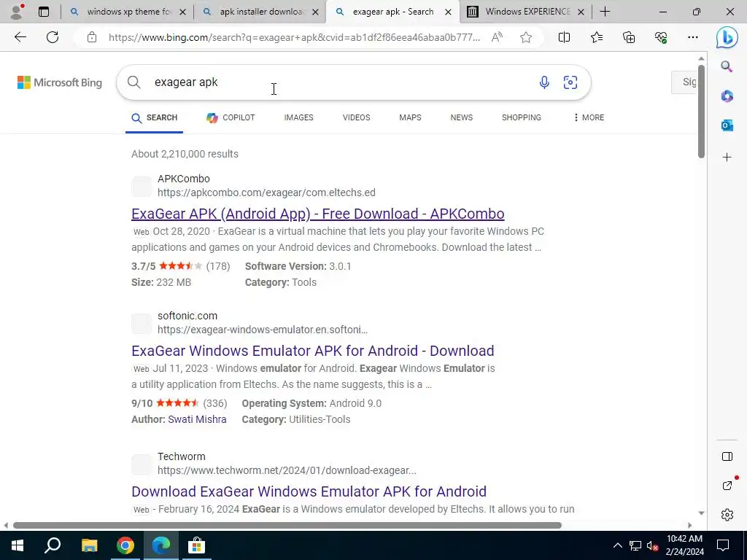Open taskbar search magnifier
This screenshot has height=560, width=747.
coord(53,545)
